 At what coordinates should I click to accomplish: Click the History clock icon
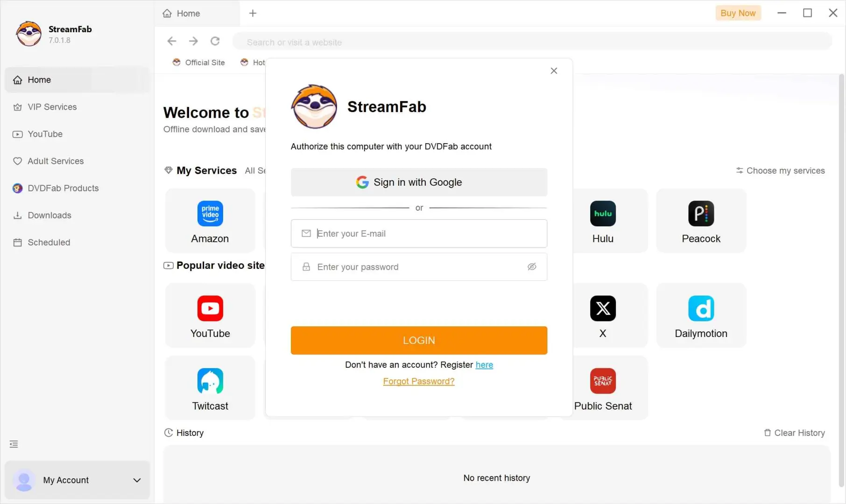[x=169, y=433]
